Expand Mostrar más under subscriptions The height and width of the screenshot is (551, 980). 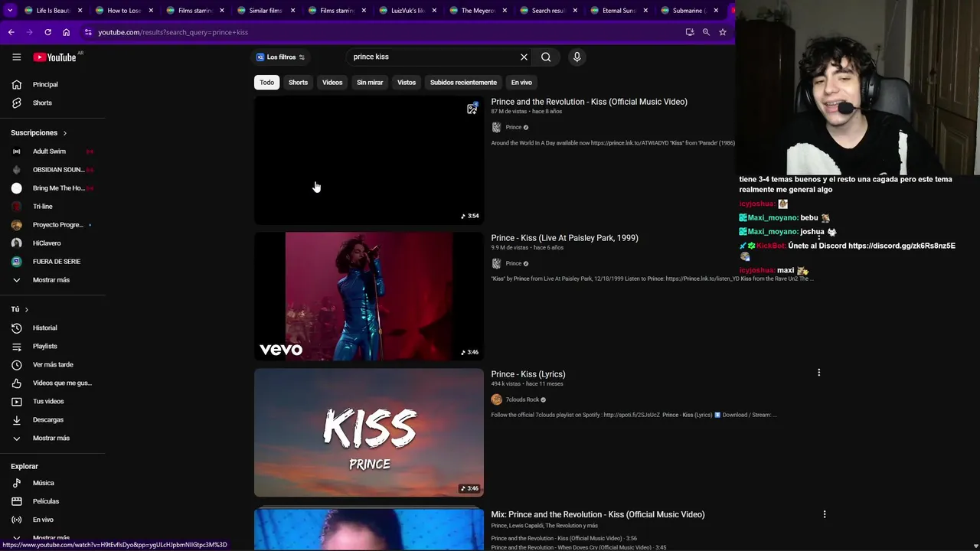coord(53,280)
